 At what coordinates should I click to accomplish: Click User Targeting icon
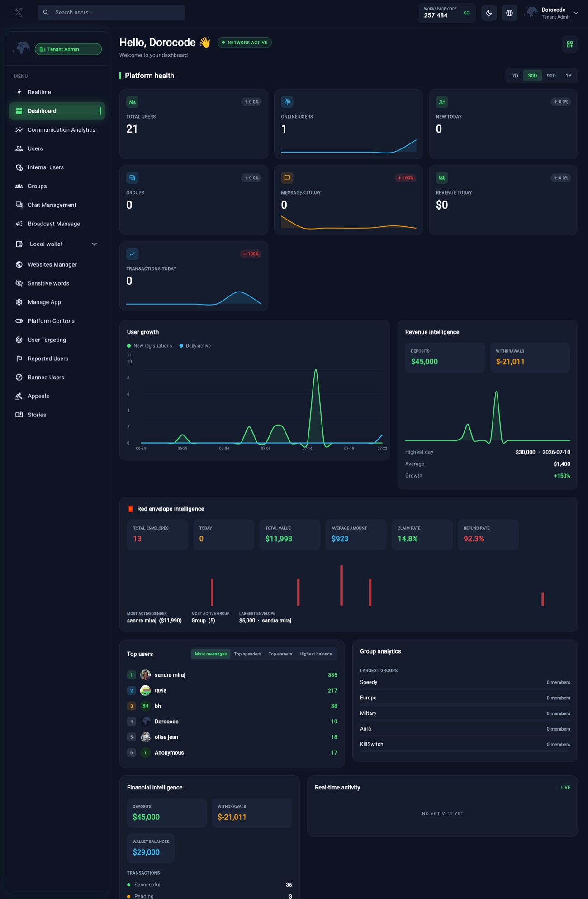[x=19, y=340]
